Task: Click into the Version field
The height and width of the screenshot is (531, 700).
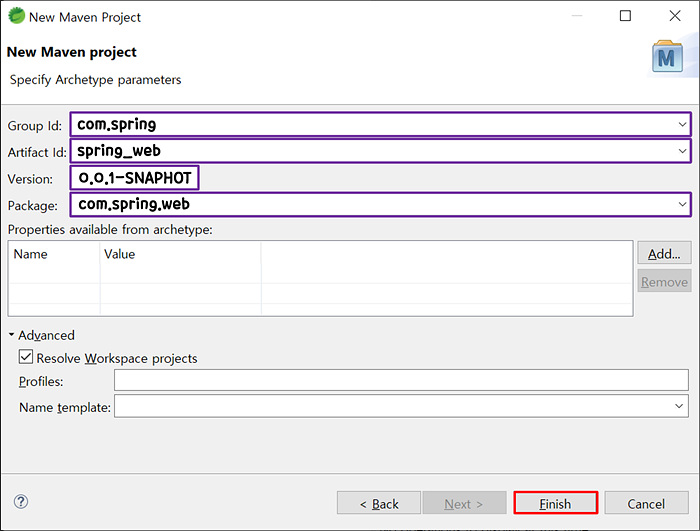Action: pos(134,178)
